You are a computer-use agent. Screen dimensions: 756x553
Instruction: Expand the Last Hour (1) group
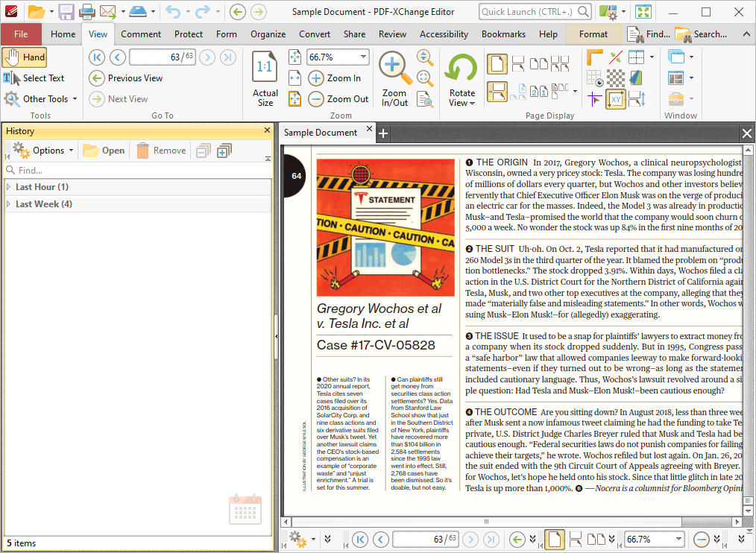tap(8, 186)
